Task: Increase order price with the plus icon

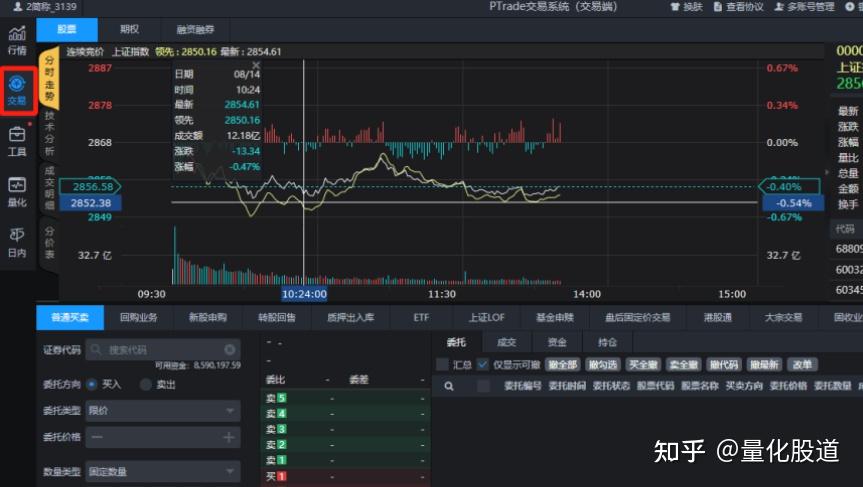Action: (x=229, y=437)
